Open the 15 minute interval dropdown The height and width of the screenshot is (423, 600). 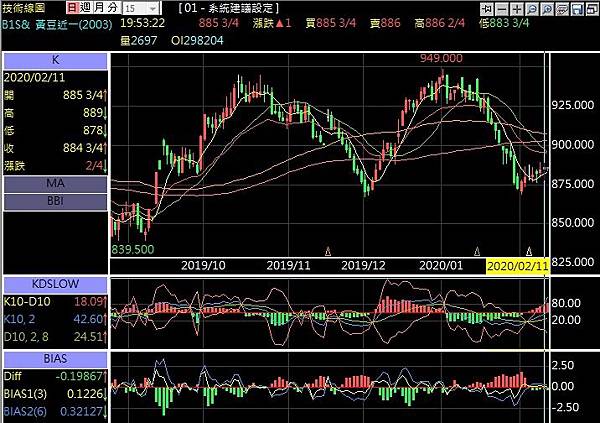[153, 8]
